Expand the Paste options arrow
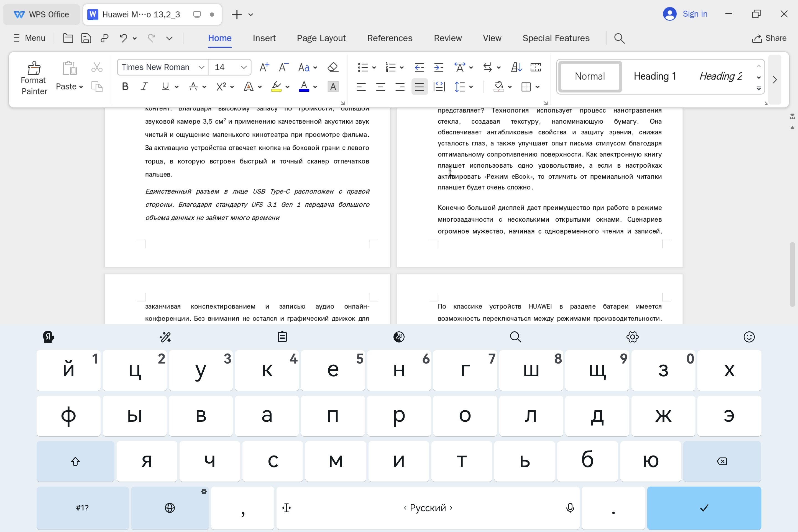 81,87
